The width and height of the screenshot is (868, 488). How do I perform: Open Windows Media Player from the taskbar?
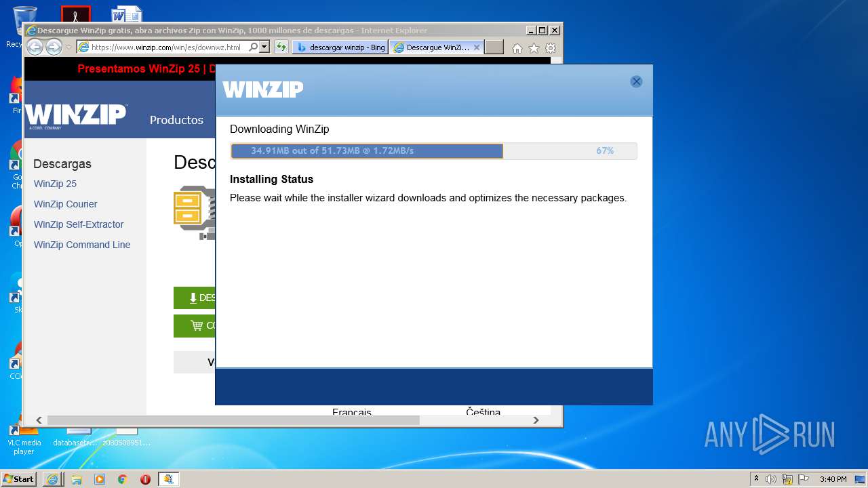point(100,479)
